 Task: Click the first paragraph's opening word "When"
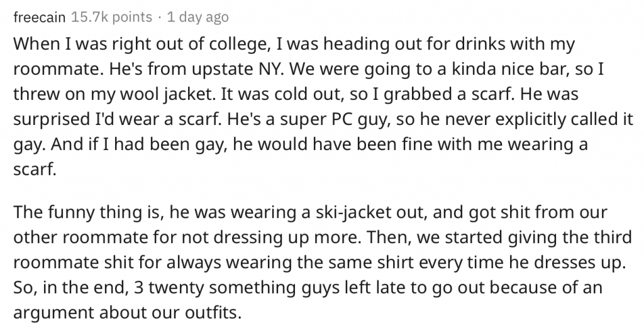click(36, 46)
